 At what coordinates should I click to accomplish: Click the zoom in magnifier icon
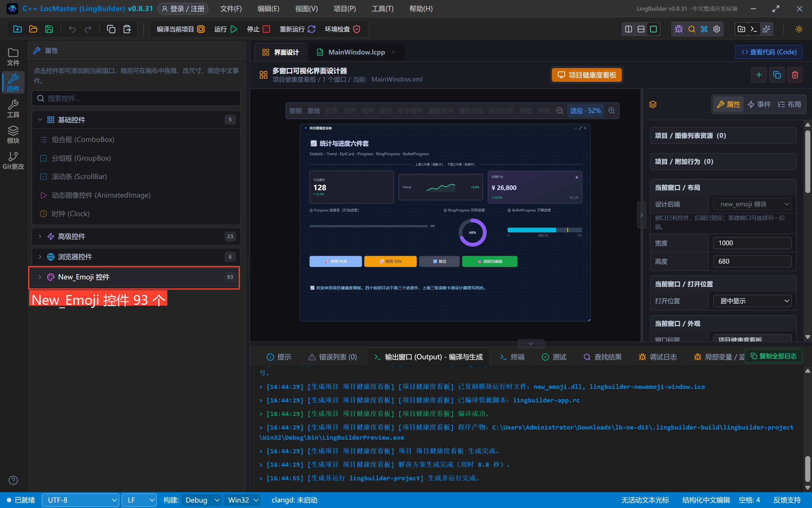[611, 111]
